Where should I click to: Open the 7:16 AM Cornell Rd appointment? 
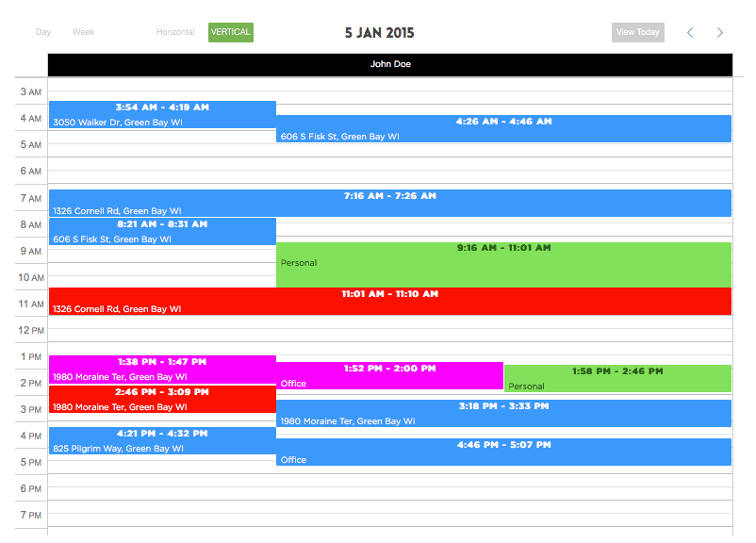pyautogui.click(x=390, y=203)
